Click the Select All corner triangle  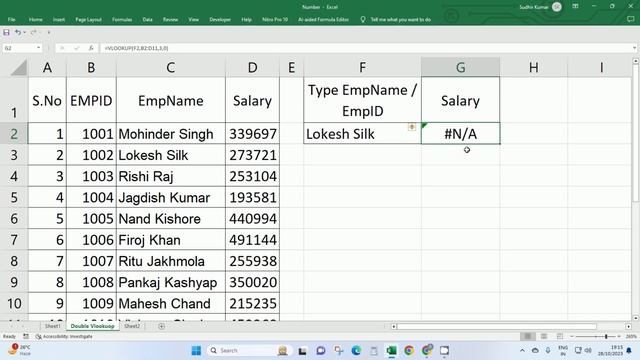pos(19,68)
